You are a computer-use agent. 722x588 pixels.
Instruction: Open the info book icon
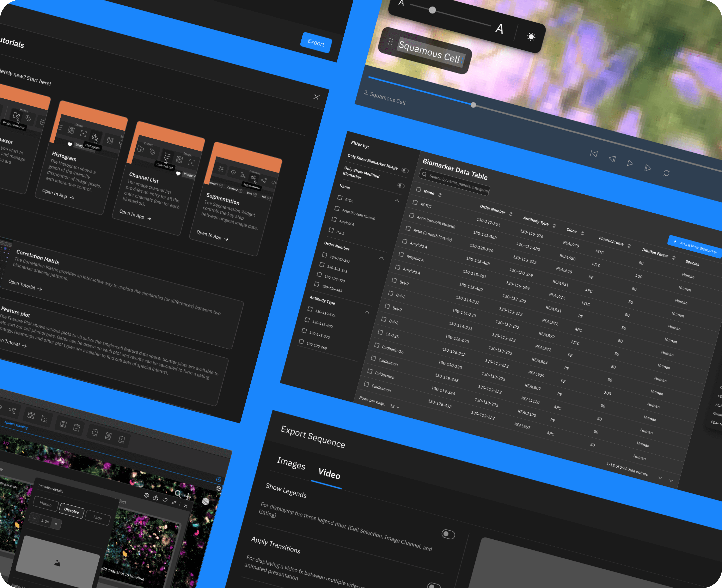[122, 440]
